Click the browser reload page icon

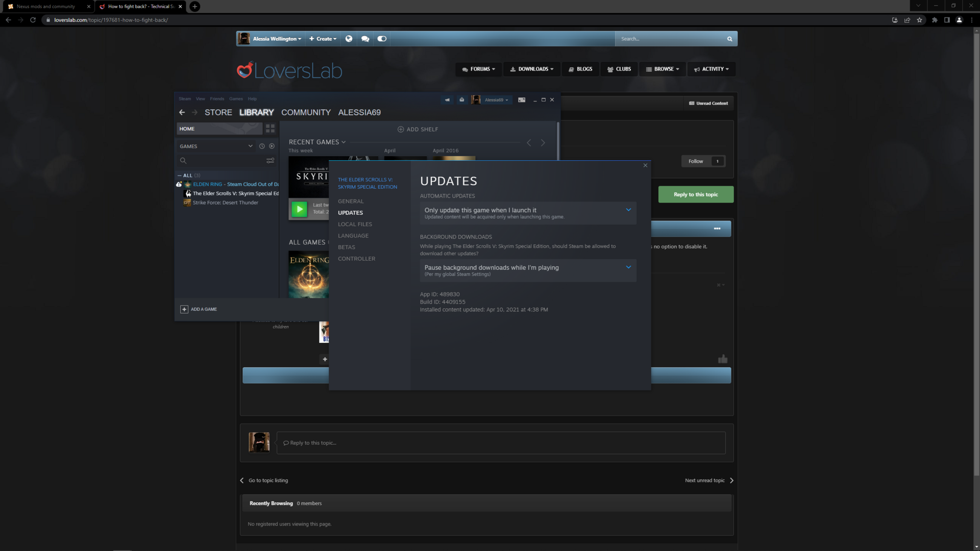[x=33, y=20]
